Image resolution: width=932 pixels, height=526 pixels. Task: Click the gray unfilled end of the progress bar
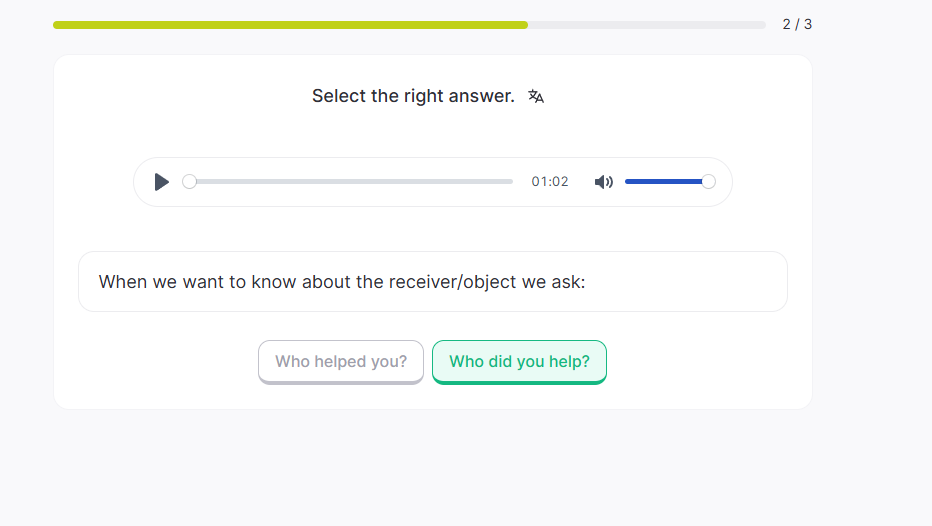740,25
